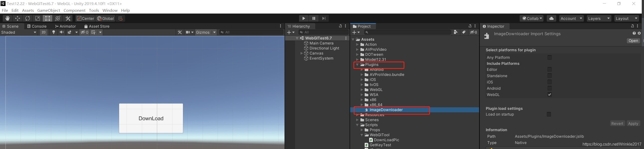Open the Layout dropdown
This screenshot has width=644, height=149.
(x=626, y=18)
